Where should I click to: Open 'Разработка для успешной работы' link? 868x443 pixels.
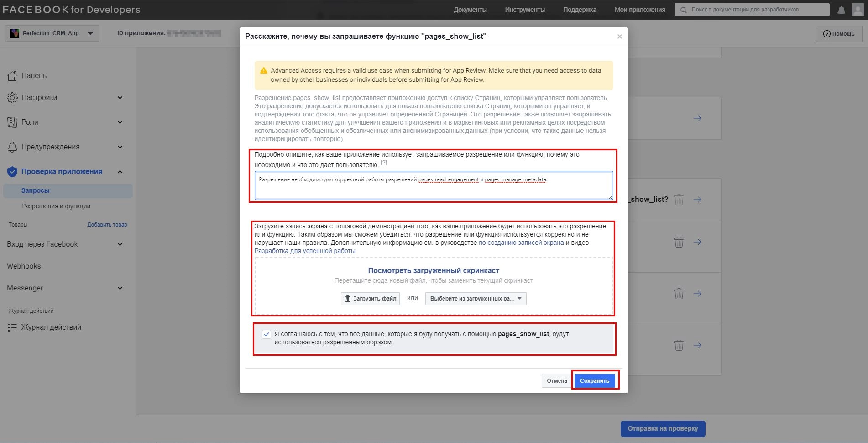(x=305, y=251)
